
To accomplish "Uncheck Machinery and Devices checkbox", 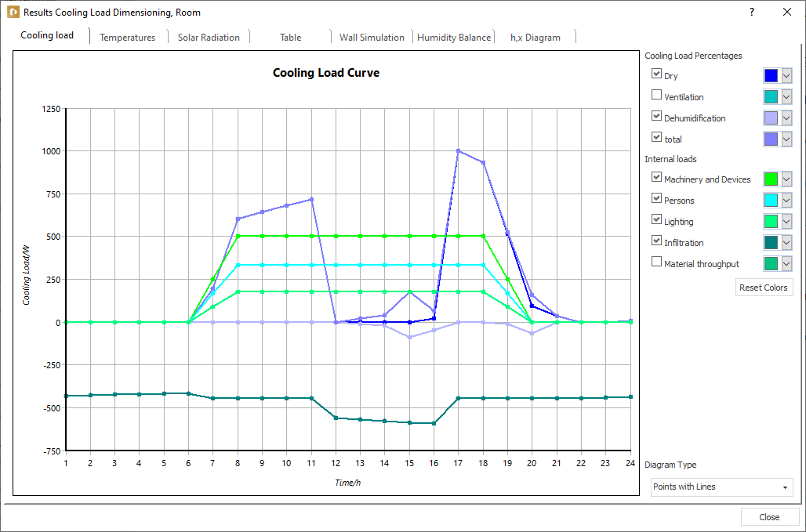I will [x=656, y=177].
